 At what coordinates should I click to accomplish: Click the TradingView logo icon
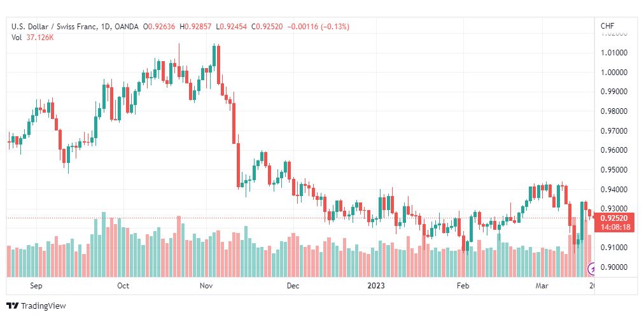13,306
